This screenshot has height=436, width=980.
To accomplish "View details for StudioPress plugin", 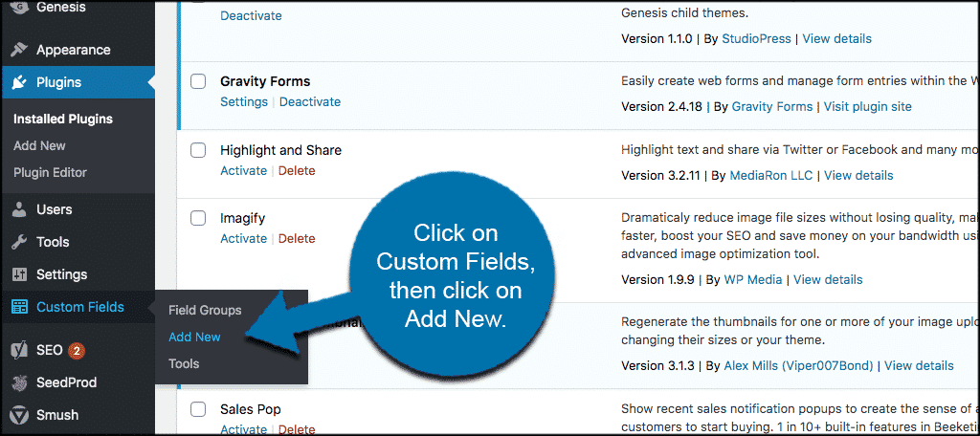I will [836, 39].
